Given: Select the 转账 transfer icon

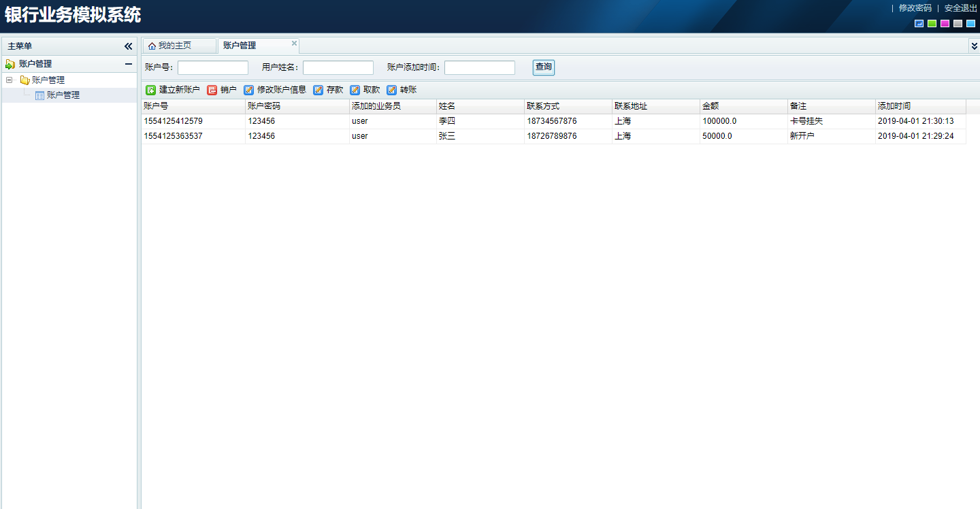Looking at the screenshot, I should [391, 89].
